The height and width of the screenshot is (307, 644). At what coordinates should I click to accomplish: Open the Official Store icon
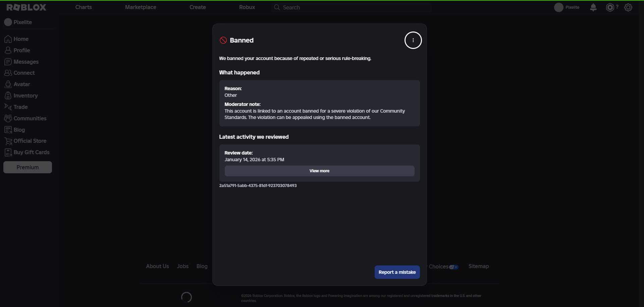click(x=8, y=141)
